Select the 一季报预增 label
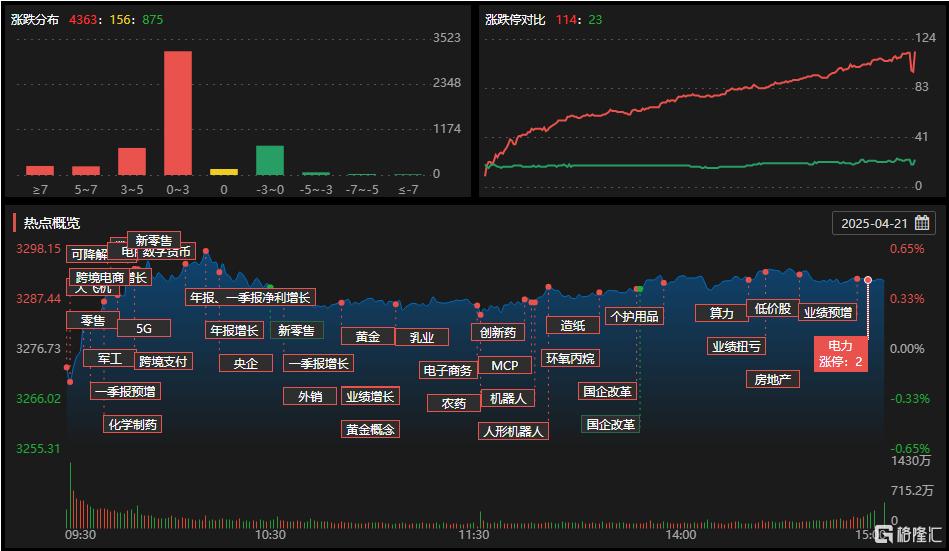Screen dimensions: 949x551 click(125, 391)
